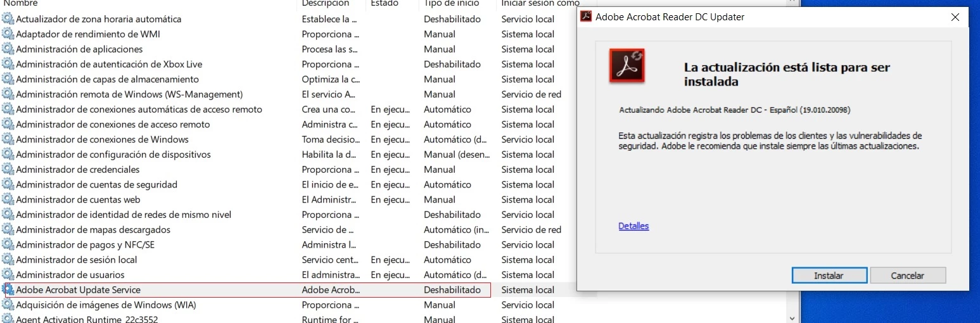Click gear icon of Agent Activation Runtime
Viewport: 980px width, 323px height.
click(x=8, y=319)
